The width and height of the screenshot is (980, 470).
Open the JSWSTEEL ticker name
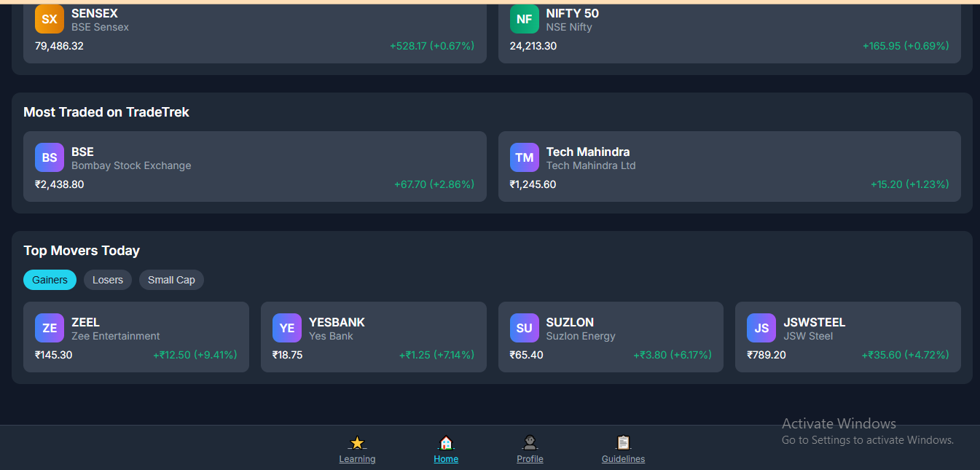click(x=815, y=322)
